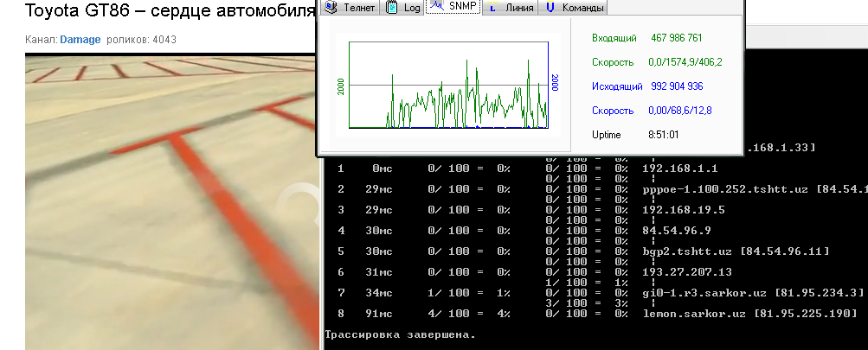Image resolution: width=868 pixels, height=350 pixels.
Task: Click hop 6 address 193.27.207.13
Action: [686, 272]
